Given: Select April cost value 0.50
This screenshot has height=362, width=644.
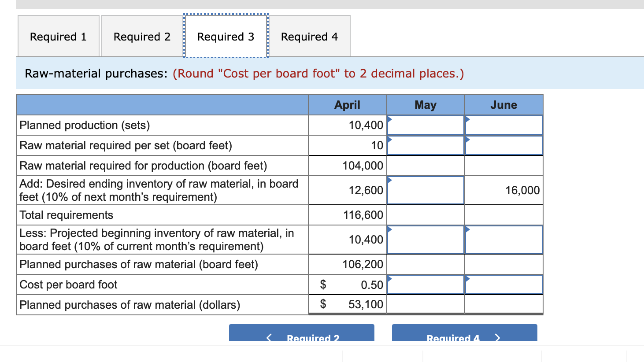Looking at the screenshot, I should [372, 285].
